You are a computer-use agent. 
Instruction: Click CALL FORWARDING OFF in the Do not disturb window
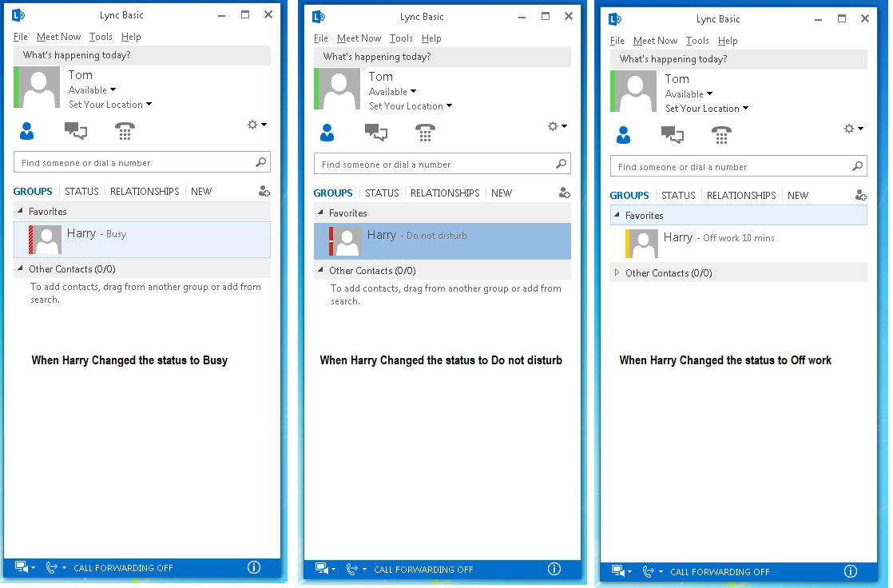pyautogui.click(x=423, y=570)
